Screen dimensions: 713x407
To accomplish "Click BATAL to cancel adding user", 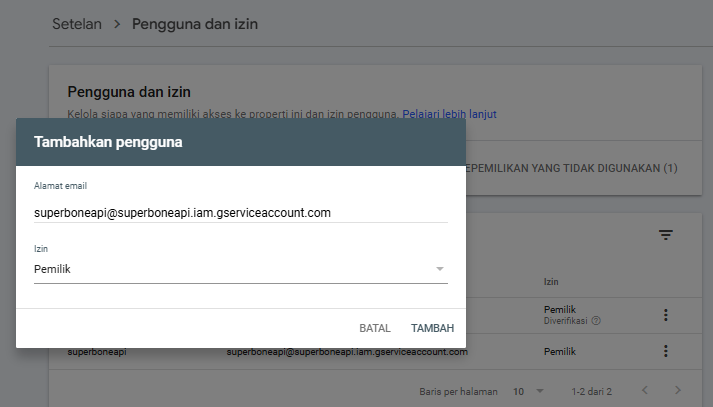I will click(375, 328).
